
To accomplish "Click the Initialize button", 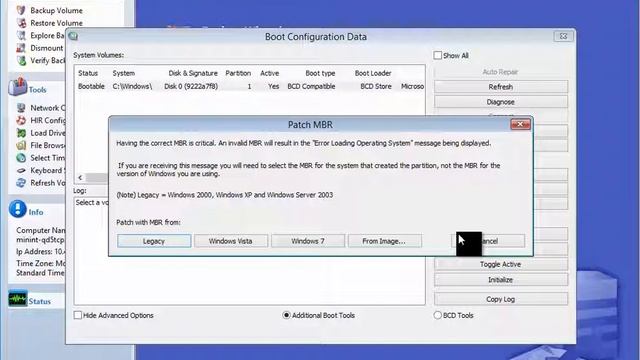I will coord(501,280).
